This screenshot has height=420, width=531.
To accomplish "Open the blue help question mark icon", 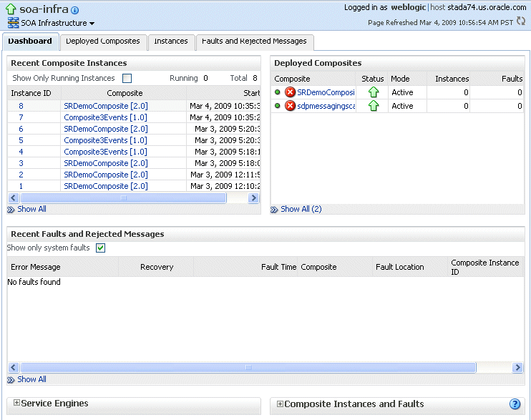I will pyautogui.click(x=515, y=404).
